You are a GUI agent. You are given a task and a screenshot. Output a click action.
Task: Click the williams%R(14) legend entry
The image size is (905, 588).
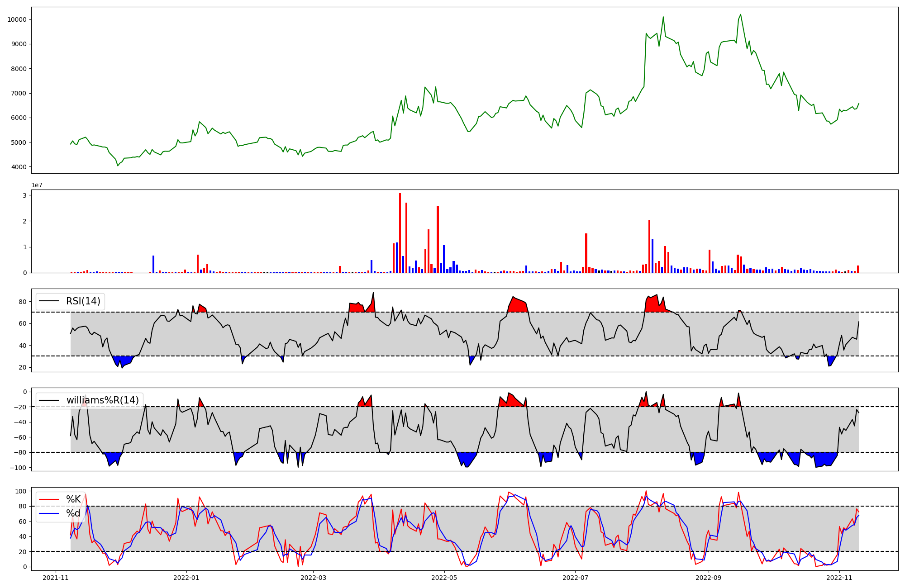pyautogui.click(x=102, y=400)
